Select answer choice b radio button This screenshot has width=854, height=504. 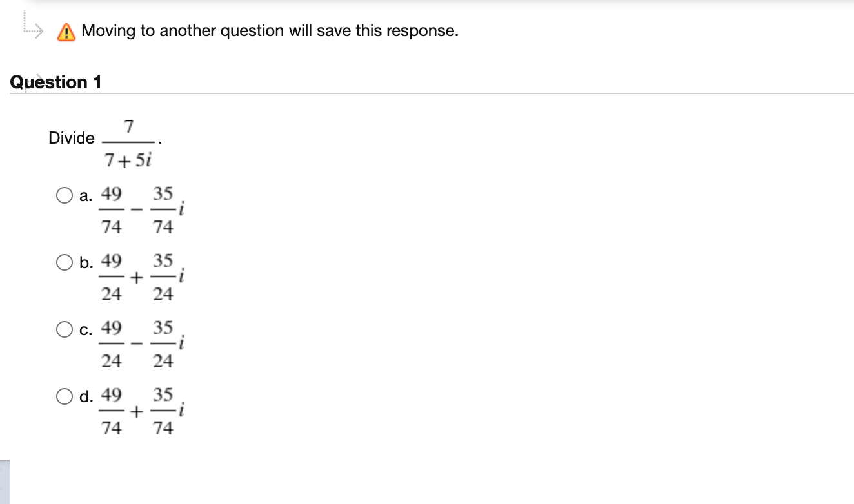(65, 262)
